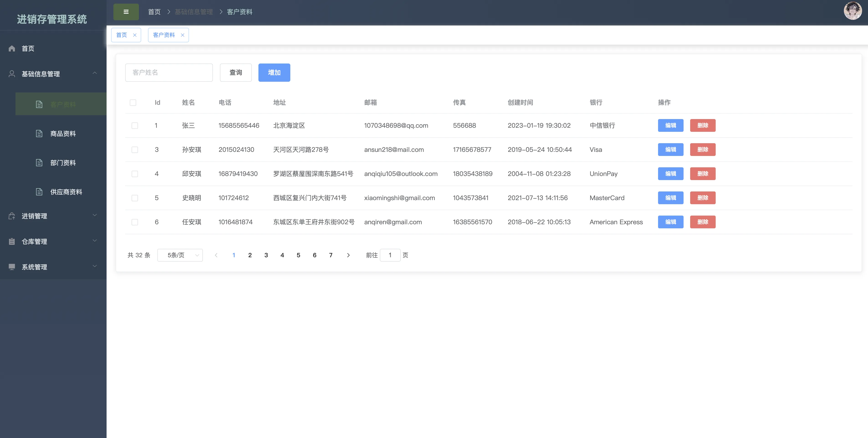Click the hamburger menu collapse icon
Screen dimensions: 868x438
tap(126, 12)
